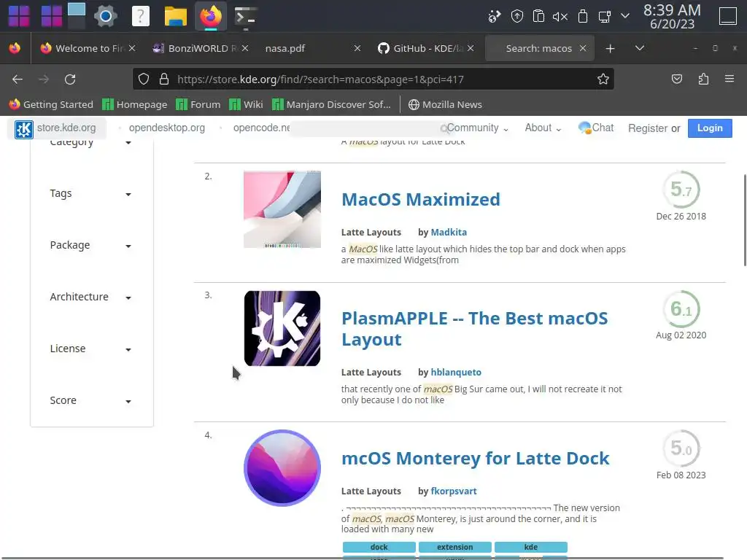Open the Save to Pocket icon
This screenshot has height=560, width=747.
(x=676, y=79)
